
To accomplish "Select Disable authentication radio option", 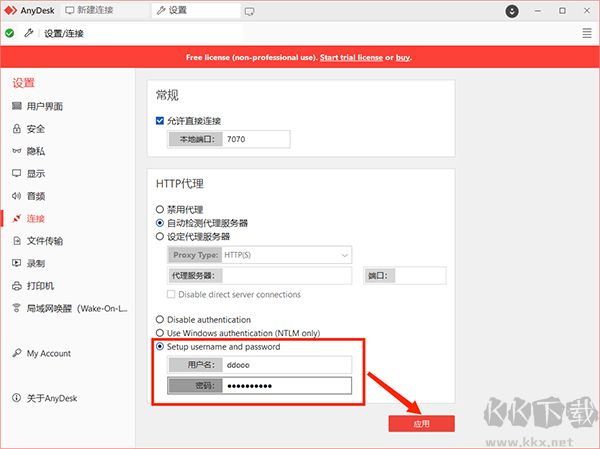I will (x=160, y=319).
